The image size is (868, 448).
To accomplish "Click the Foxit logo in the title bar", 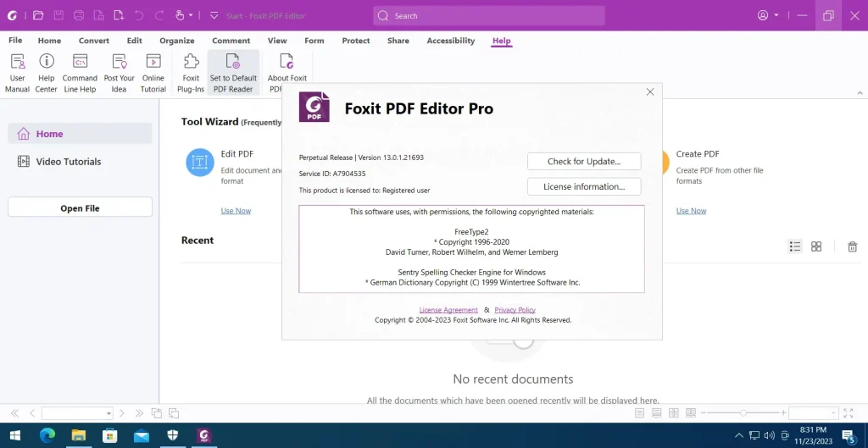I will coord(12,15).
